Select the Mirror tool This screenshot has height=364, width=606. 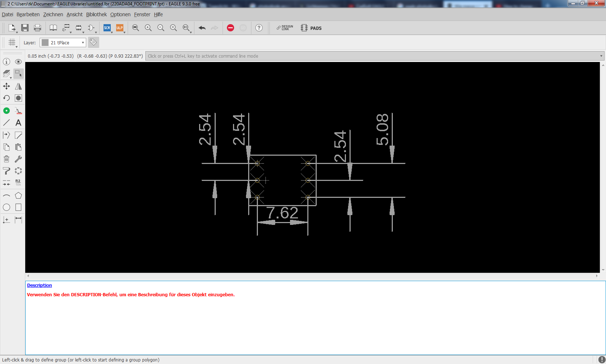18,86
